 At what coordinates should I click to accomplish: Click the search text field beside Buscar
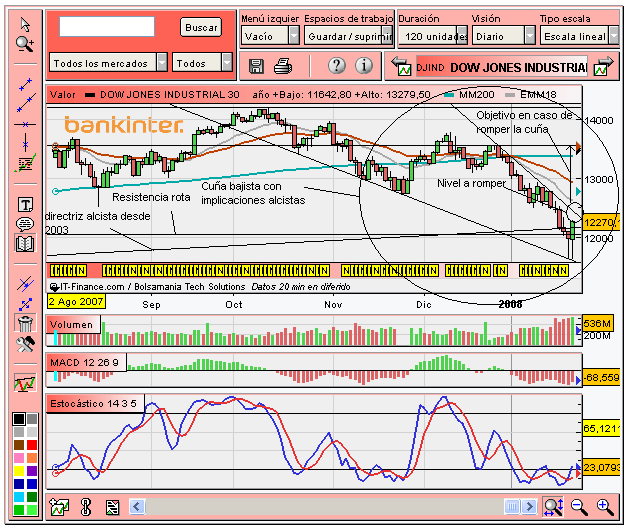click(x=107, y=26)
